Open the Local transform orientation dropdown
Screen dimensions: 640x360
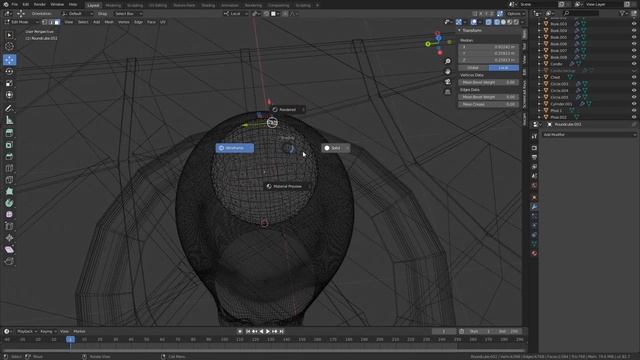pos(236,13)
